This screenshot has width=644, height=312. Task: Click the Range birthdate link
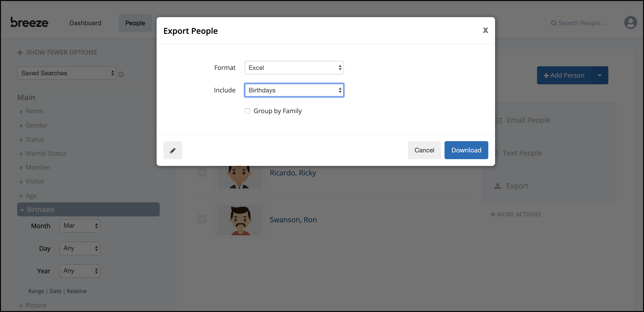click(x=36, y=291)
